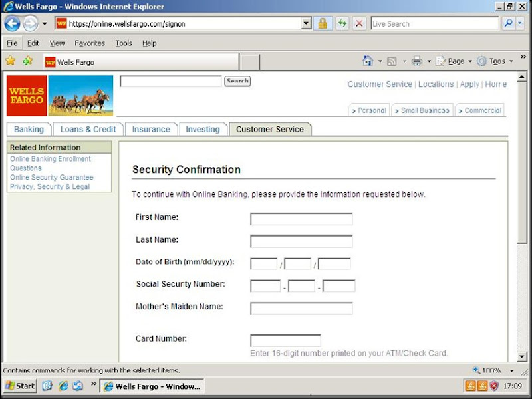Open the Page command bar menu
This screenshot has height=399, width=532.
pos(454,61)
